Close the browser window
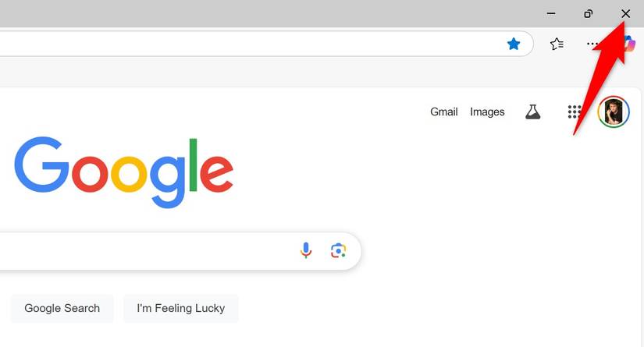Screen dimensions: 644x347 click(625, 13)
